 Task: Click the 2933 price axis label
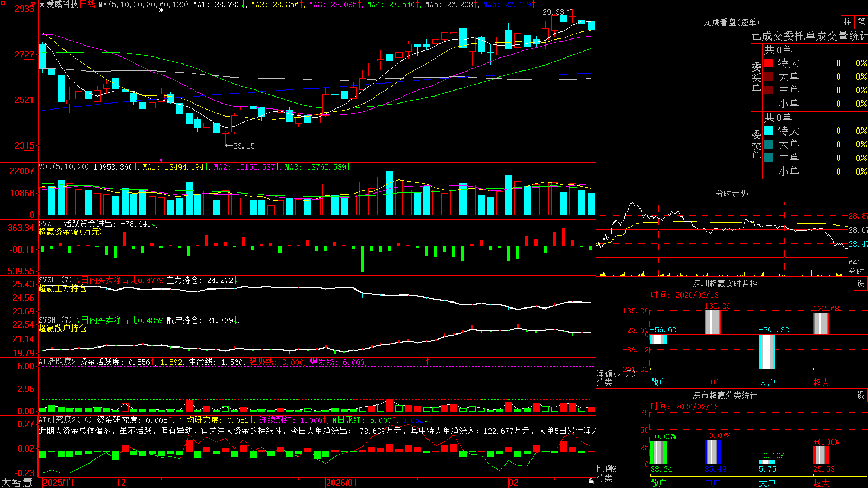click(x=24, y=9)
